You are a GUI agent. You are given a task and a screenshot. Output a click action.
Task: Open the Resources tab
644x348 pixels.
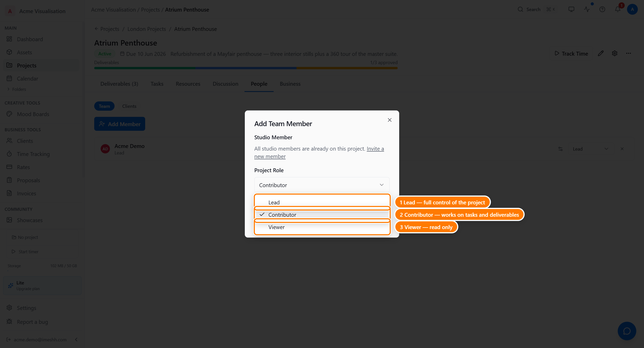pyautogui.click(x=188, y=84)
